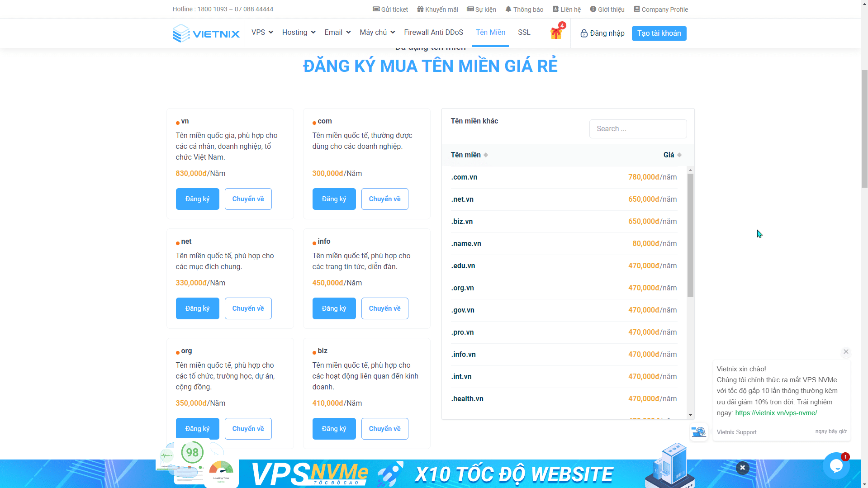Close the VPS NVMe bottom banner
The image size is (868, 488).
(x=742, y=468)
